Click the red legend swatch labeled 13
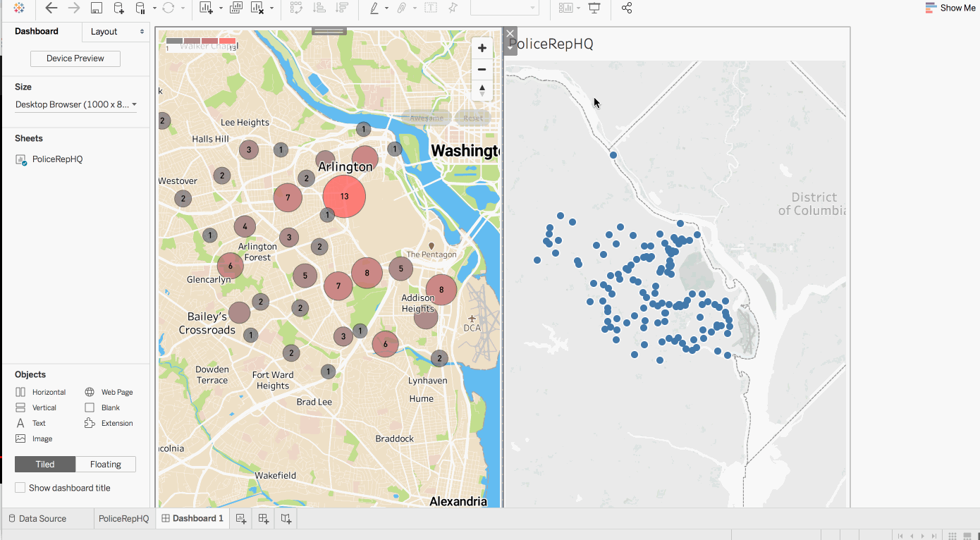Image resolution: width=980 pixels, height=540 pixels. tap(227, 42)
